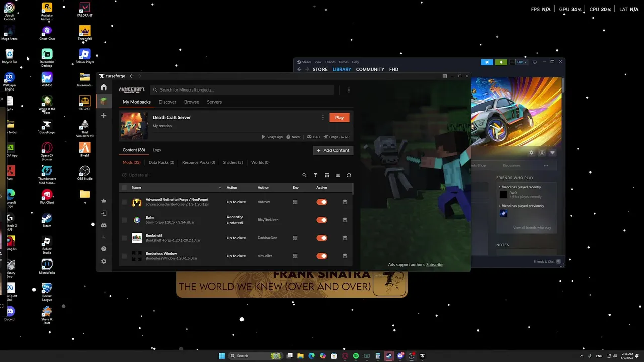Open Steam Discussions tab
This screenshot has height=362, width=644.
[512, 165]
